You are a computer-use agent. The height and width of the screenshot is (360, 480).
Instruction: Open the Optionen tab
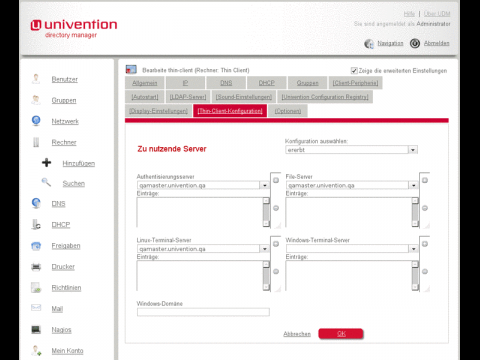pos(288,111)
